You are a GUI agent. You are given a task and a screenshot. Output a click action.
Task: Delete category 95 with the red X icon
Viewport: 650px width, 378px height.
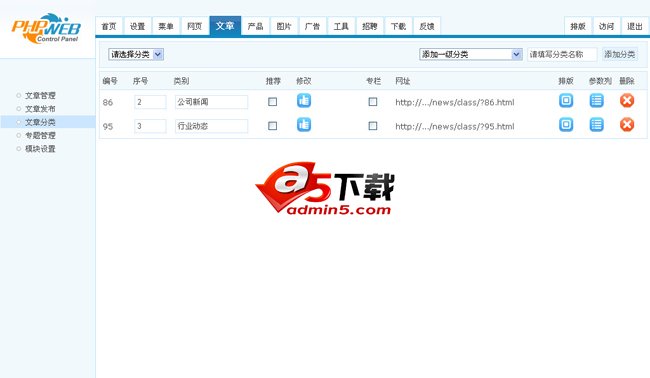(627, 125)
